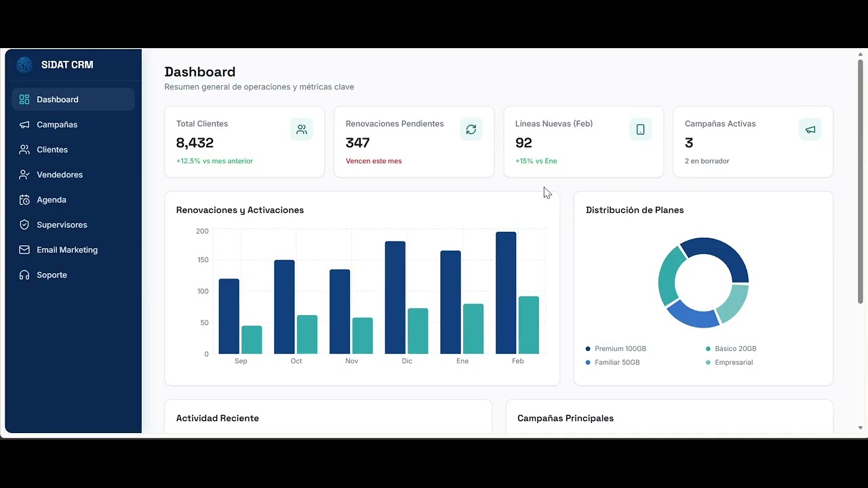Viewport: 868px width, 488px height.
Task: Click the '+15% vs Ene' text
Action: coord(536,161)
